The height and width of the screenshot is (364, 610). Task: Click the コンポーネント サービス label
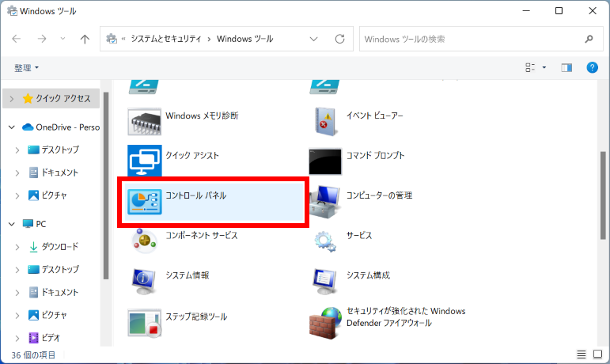point(202,235)
